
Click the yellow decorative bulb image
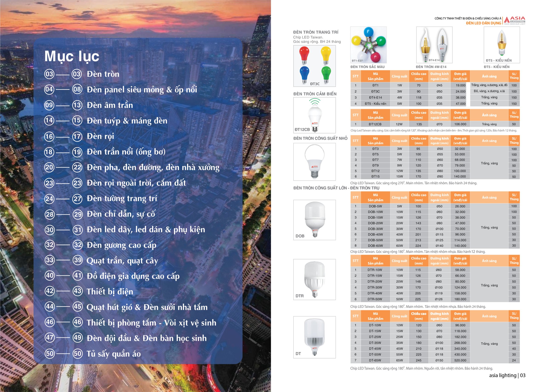tap(326, 55)
